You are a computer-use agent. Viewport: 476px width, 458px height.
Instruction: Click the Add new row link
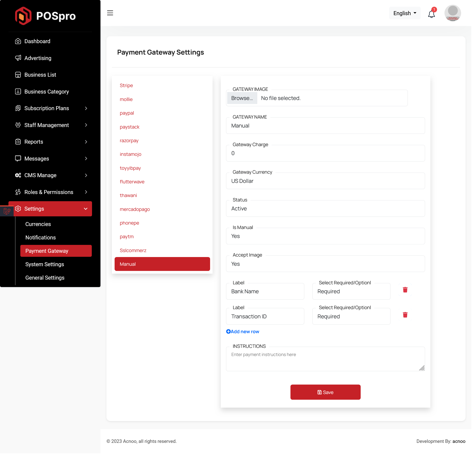point(243,332)
